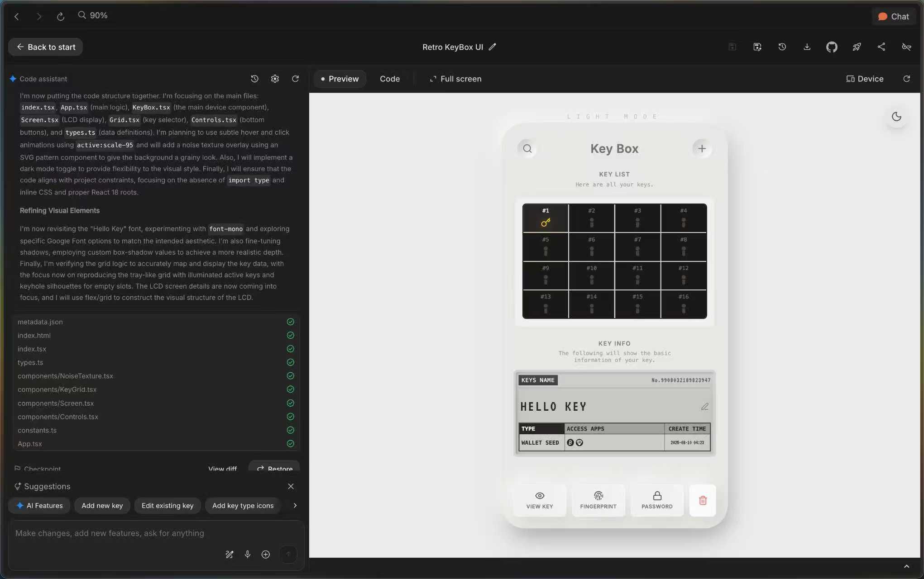Click the rocket deploy icon

tap(857, 47)
